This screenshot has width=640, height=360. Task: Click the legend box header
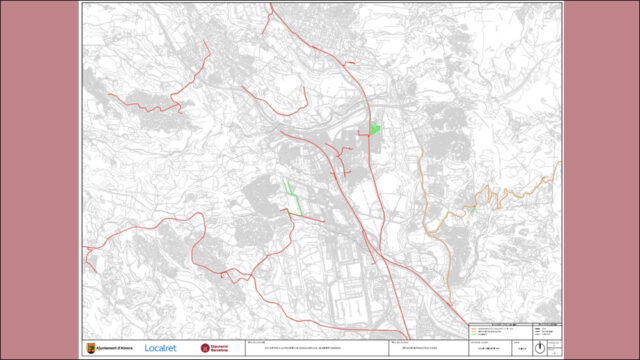click(x=500, y=324)
